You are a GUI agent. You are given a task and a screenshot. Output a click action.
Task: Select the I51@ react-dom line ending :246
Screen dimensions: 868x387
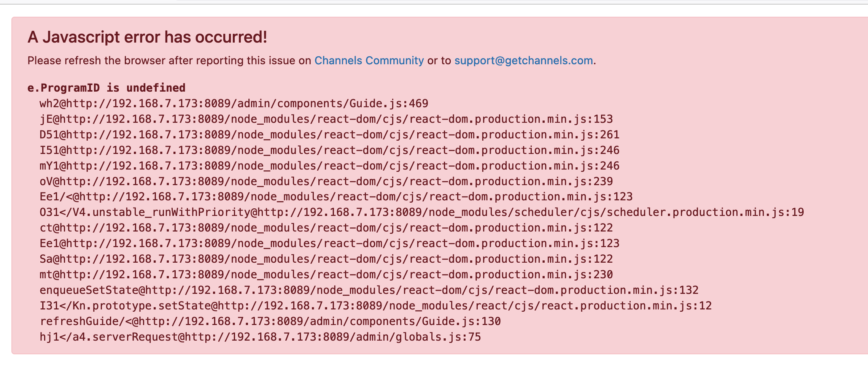click(x=329, y=150)
